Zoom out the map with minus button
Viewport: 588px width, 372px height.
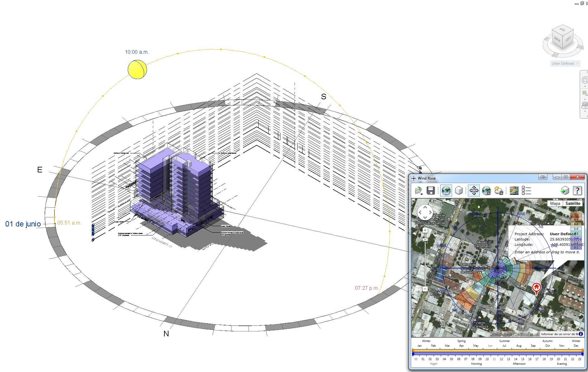click(x=425, y=289)
